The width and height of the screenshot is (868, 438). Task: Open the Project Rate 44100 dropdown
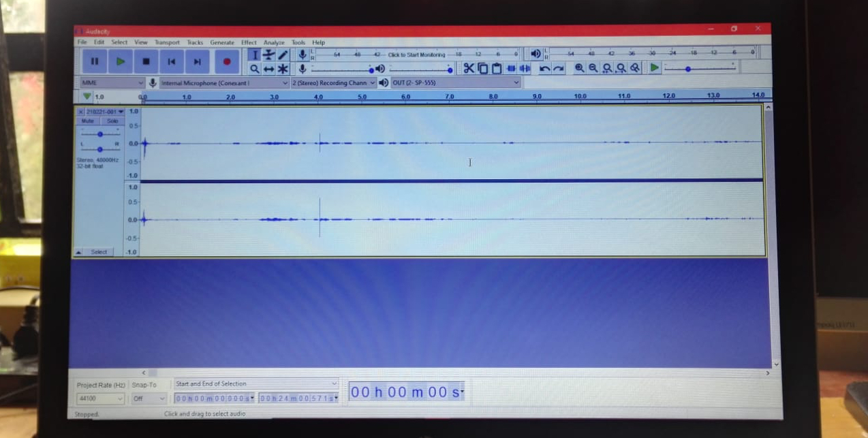tap(100, 398)
